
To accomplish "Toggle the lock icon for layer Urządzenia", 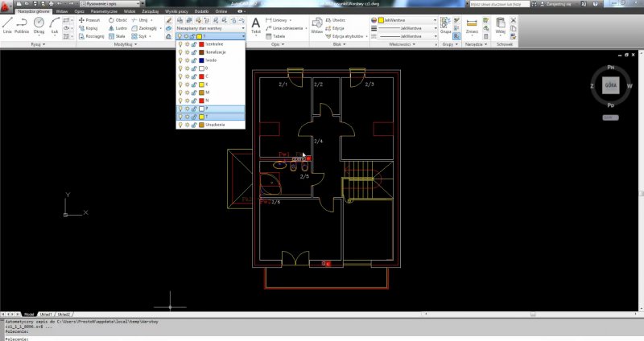I will click(x=194, y=125).
